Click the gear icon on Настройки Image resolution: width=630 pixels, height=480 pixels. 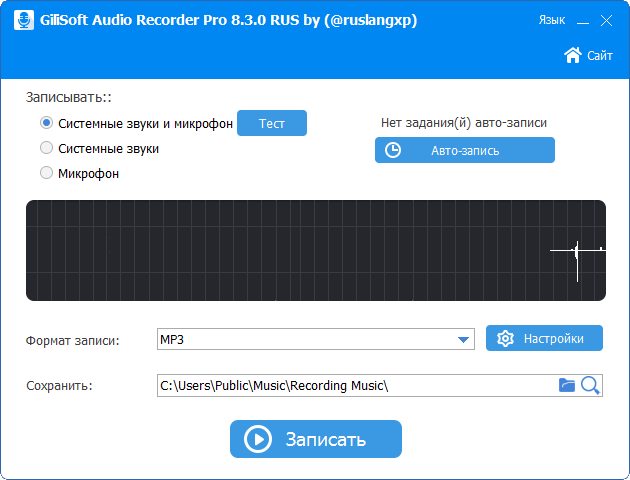[505, 339]
